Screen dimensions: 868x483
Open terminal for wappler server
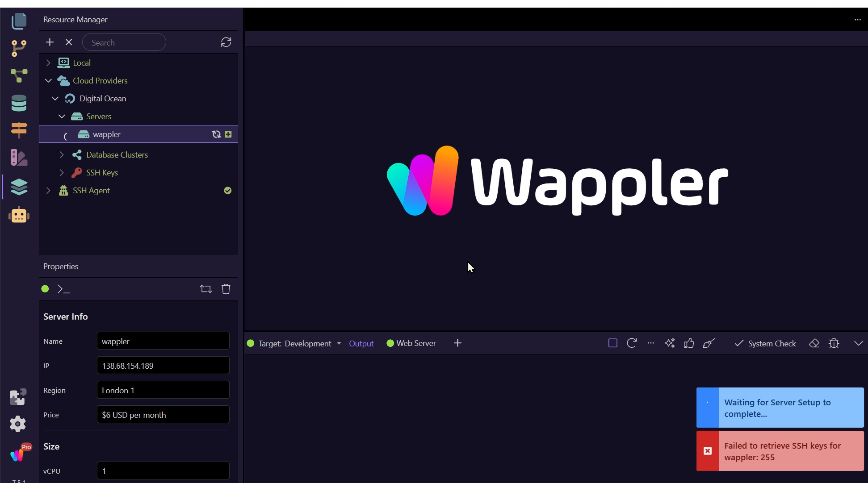[64, 289]
